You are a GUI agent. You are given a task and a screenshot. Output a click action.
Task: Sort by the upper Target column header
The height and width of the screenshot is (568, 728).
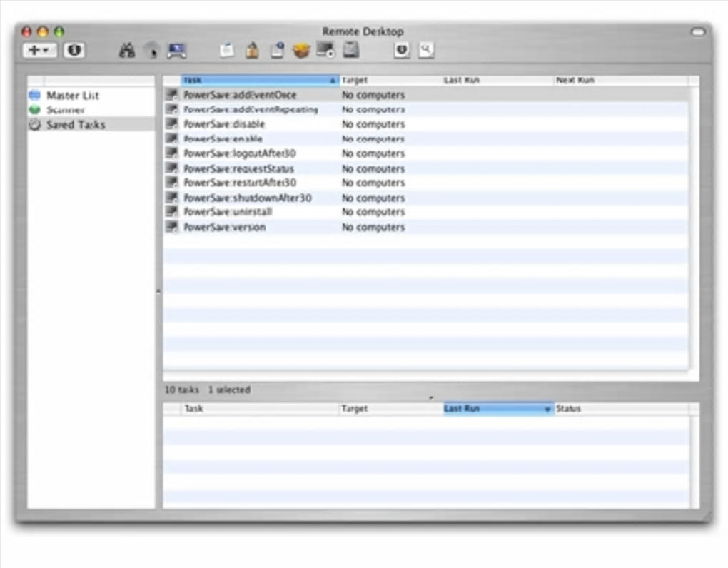click(391, 81)
